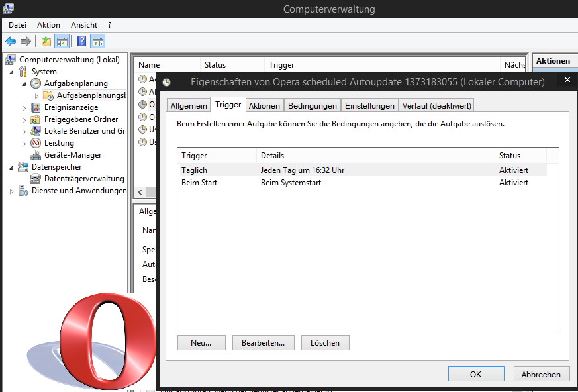Image resolution: width=578 pixels, height=392 pixels.
Task: Click the Name column header in the task list
Action: tap(167, 65)
